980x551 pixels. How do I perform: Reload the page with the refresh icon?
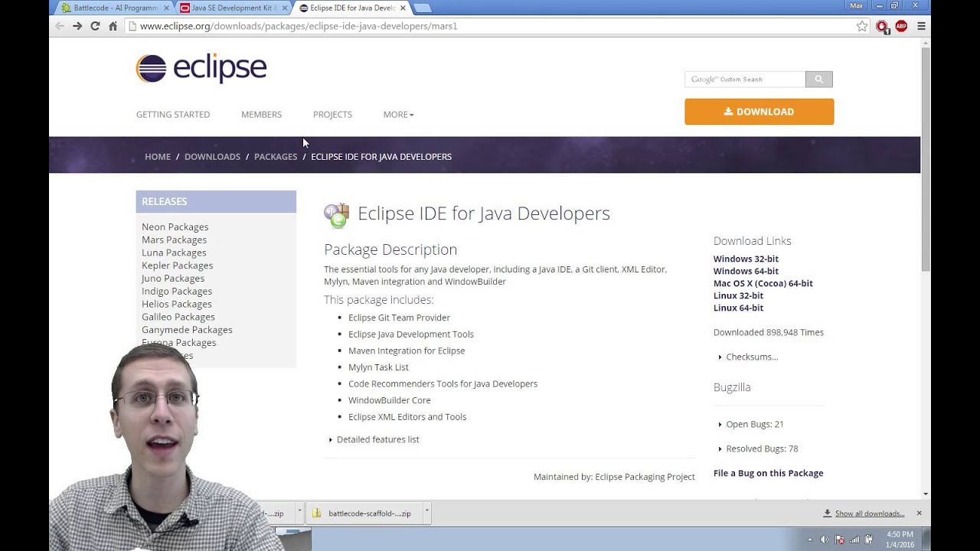(x=95, y=26)
